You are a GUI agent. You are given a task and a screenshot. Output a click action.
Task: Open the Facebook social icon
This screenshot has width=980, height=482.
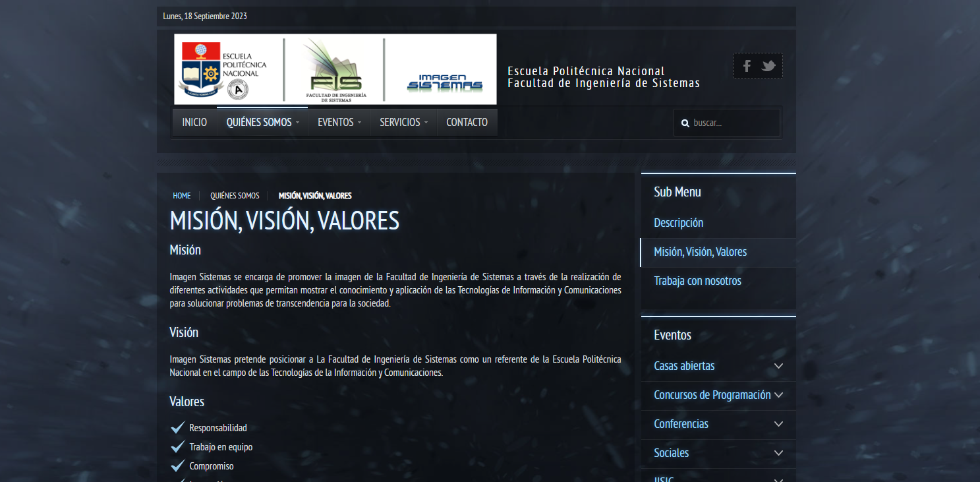747,66
